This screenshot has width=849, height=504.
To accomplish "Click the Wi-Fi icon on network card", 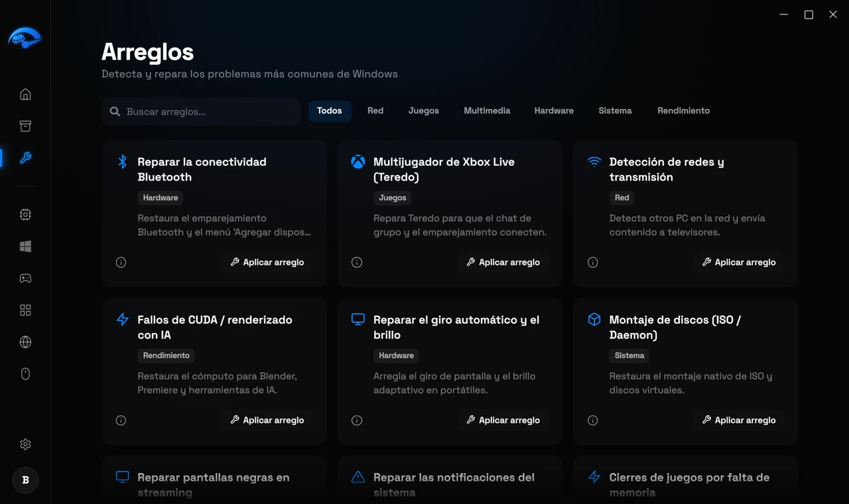I will coord(594,162).
